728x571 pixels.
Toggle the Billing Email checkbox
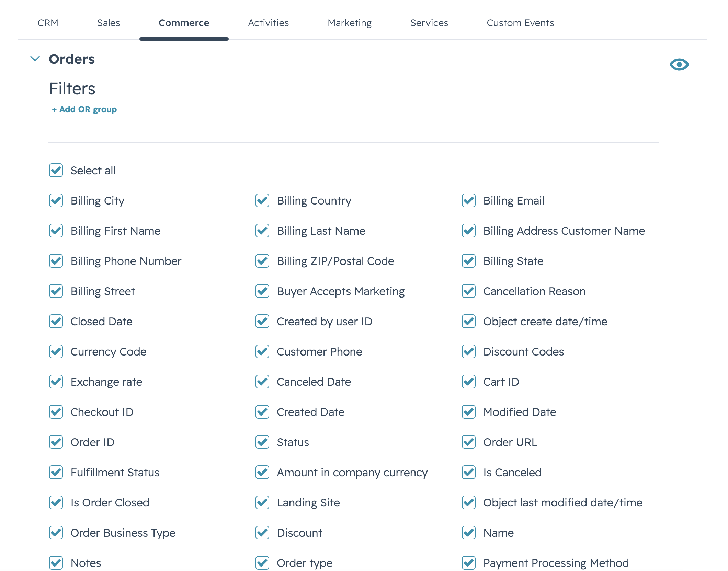pyautogui.click(x=469, y=200)
